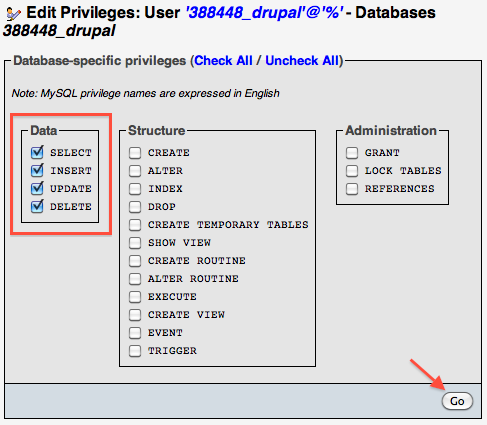Tick the REFERENCES privilege checkbox

(352, 189)
